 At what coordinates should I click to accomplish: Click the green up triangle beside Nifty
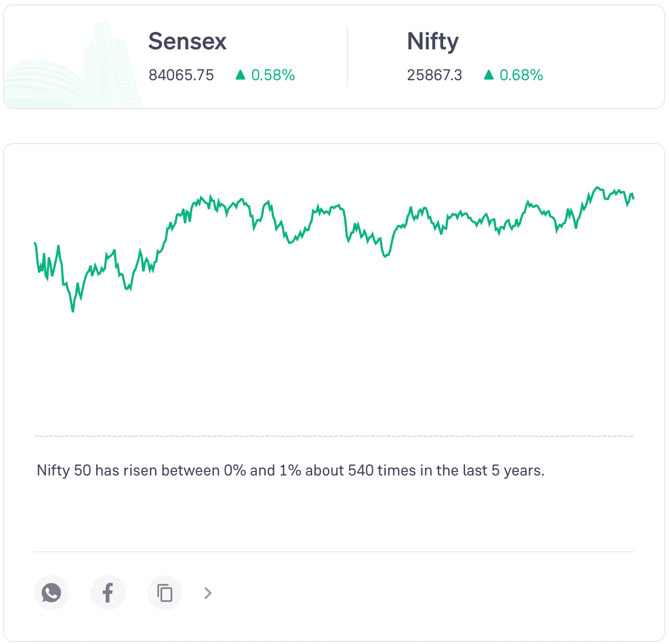[489, 75]
